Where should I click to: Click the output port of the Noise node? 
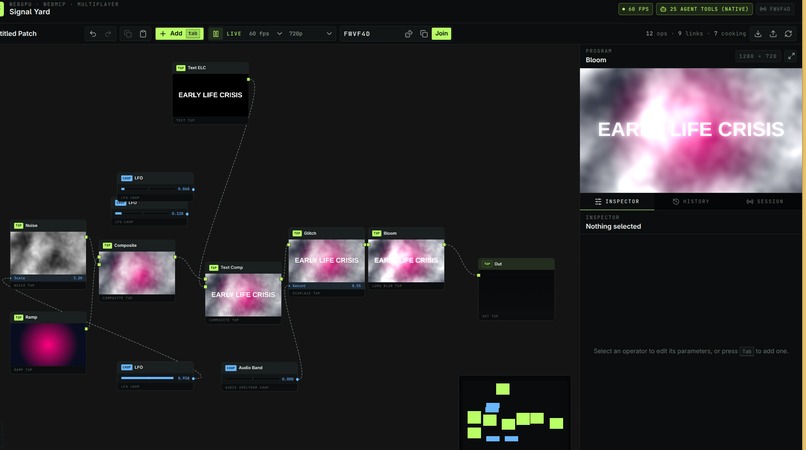(86, 238)
